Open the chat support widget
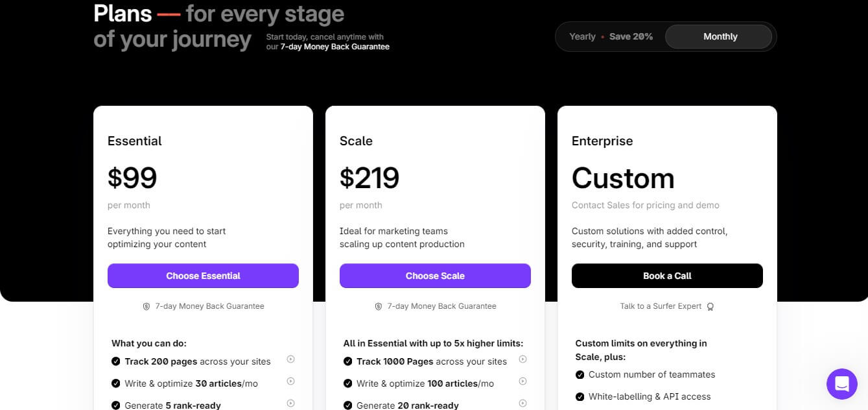The height and width of the screenshot is (410, 868). coord(841,384)
